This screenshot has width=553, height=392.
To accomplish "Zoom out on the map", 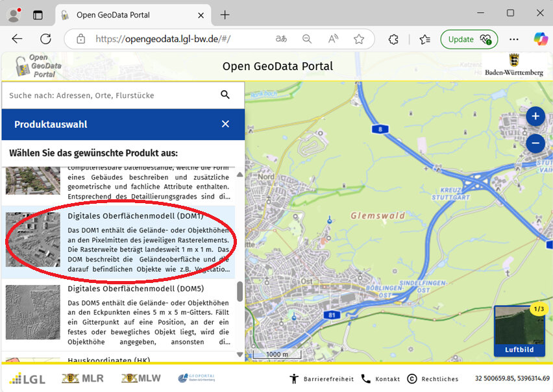I will click(535, 143).
